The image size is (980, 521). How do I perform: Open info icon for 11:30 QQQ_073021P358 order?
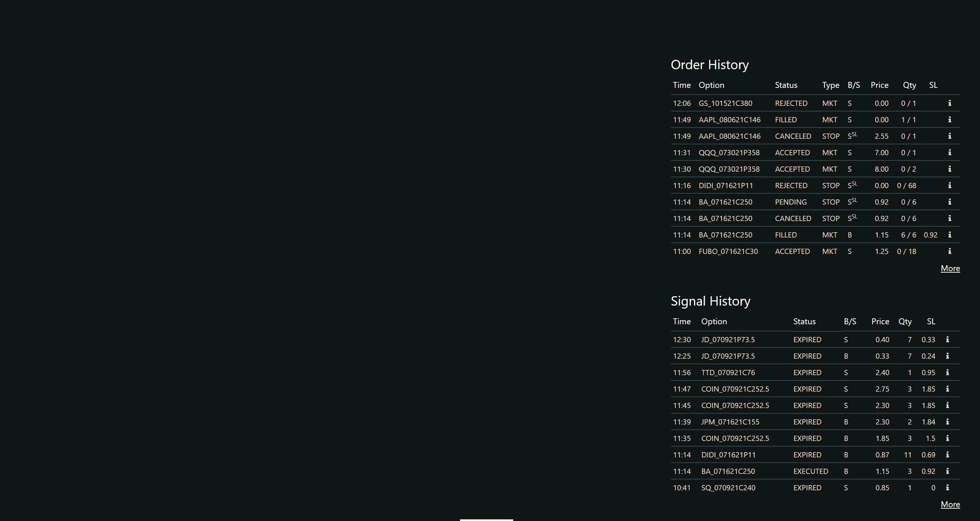(950, 169)
